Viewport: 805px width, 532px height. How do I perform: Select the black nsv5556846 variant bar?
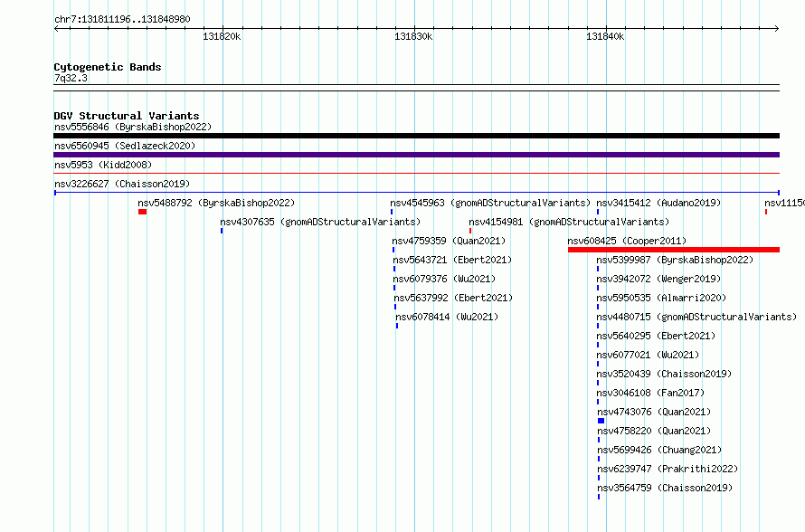click(x=416, y=136)
